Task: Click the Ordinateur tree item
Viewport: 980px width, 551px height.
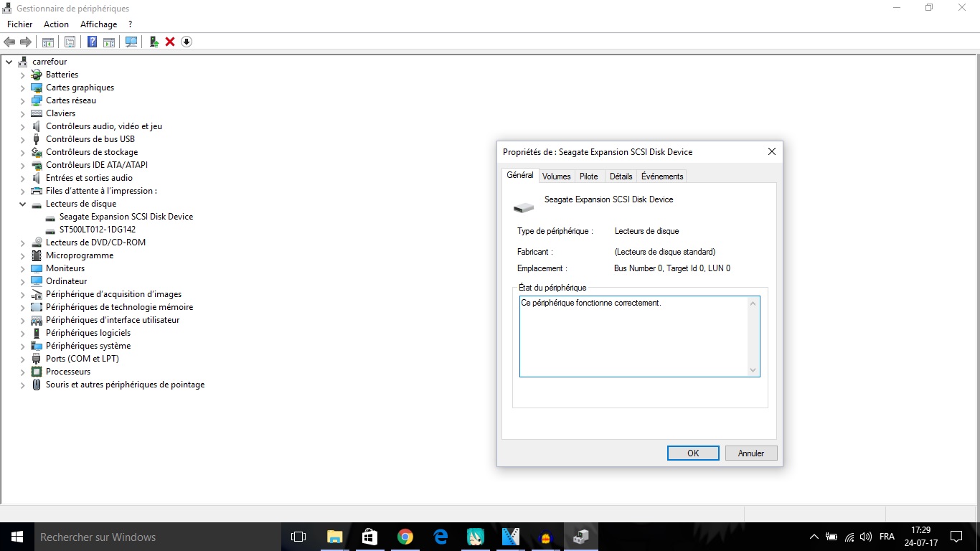Action: 67,281
